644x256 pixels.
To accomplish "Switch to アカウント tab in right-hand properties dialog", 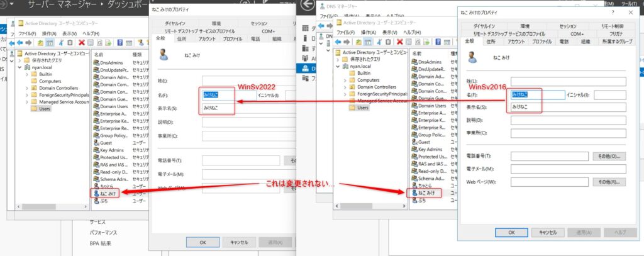I will (x=516, y=42).
